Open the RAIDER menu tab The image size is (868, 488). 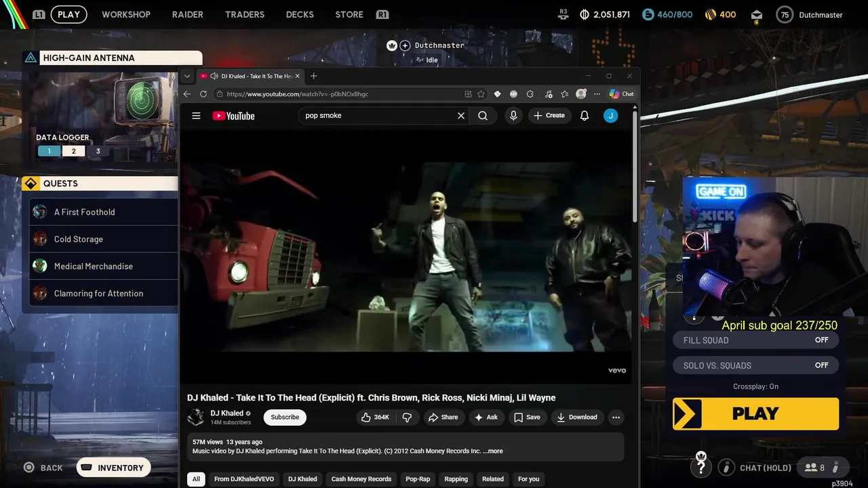188,14
